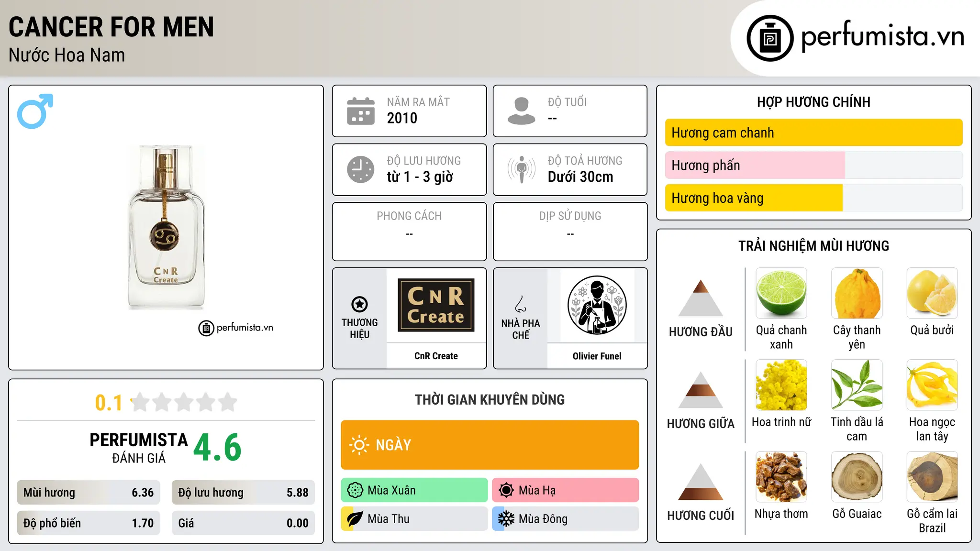
Task: Click the Hương phấn accord bar
Action: [814, 165]
